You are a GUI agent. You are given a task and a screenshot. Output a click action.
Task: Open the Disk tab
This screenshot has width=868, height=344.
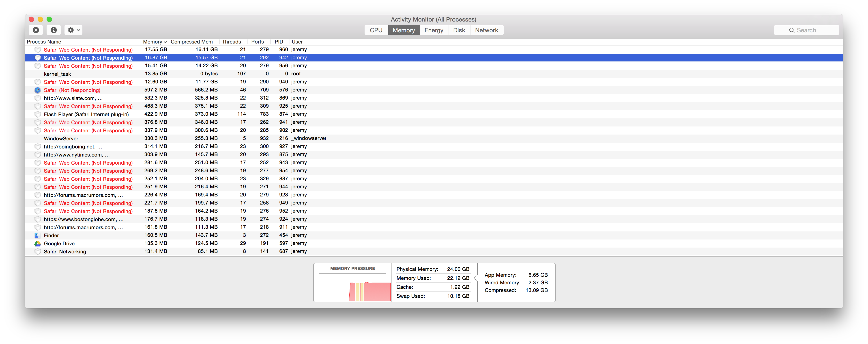[459, 30]
